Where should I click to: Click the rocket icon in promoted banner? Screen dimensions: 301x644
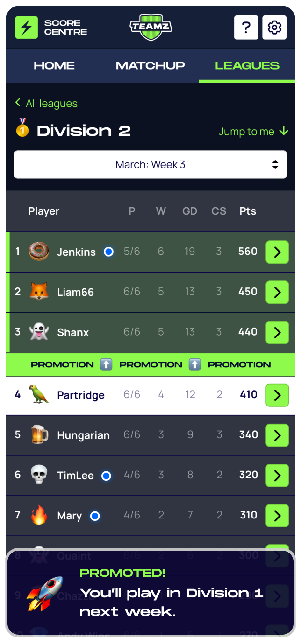tap(44, 594)
